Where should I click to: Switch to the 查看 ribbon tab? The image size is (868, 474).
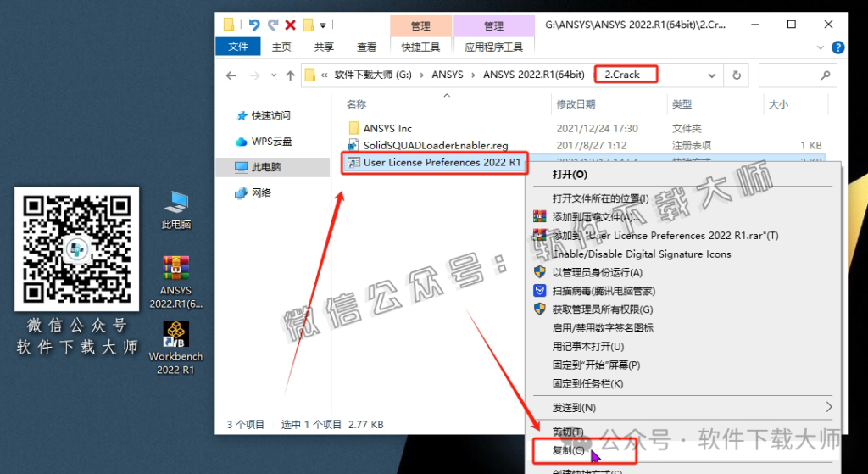click(366, 47)
